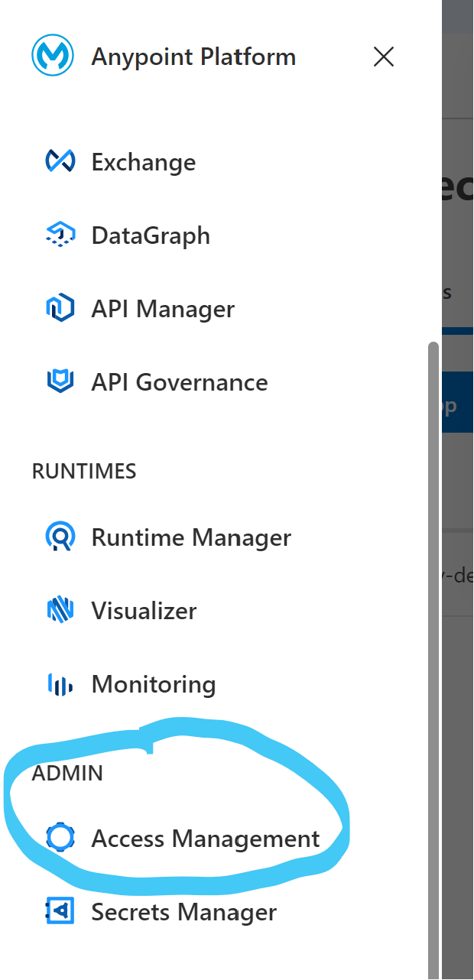
Task: Close the navigation menu with X
Action: [x=383, y=57]
